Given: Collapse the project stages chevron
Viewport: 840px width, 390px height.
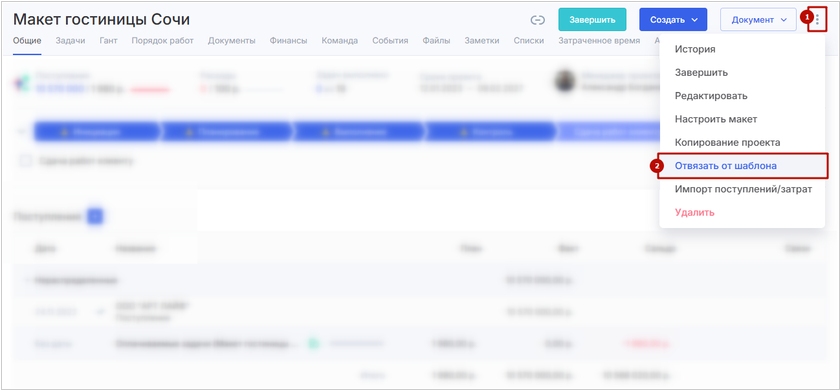Looking at the screenshot, I should pyautogui.click(x=21, y=131).
